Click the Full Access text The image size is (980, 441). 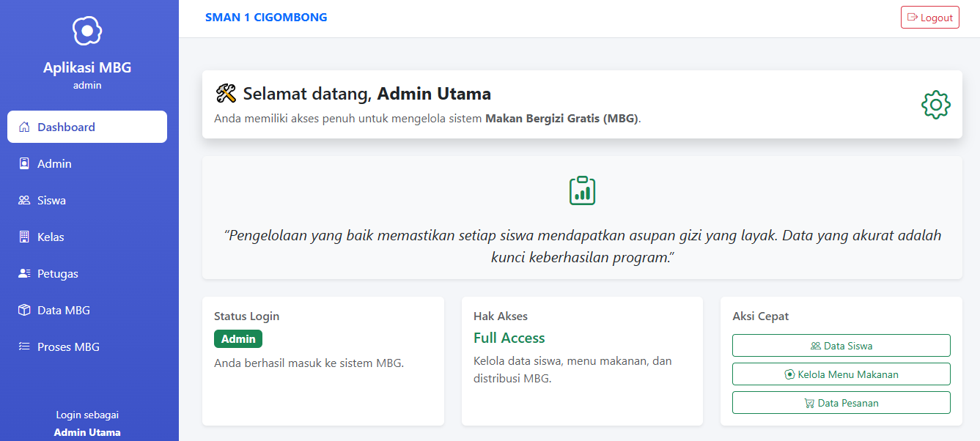point(509,338)
